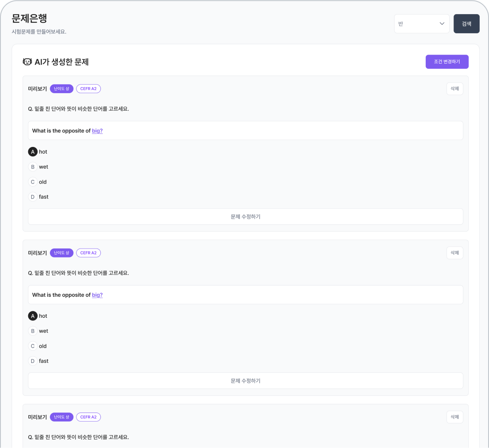Click underlined word big? in second question
Image resolution: width=489 pixels, height=448 pixels.
click(x=97, y=295)
